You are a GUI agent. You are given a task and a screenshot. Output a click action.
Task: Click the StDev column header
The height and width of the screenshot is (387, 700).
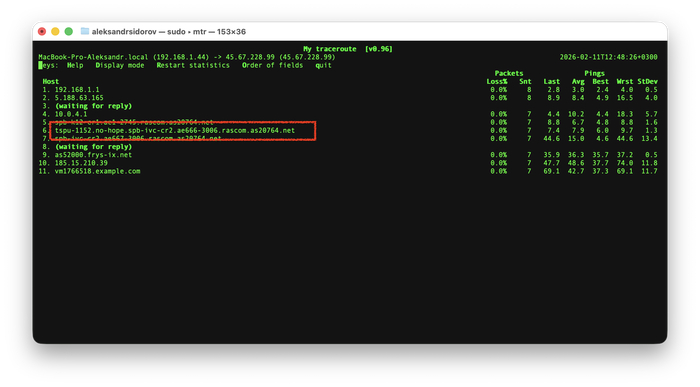pos(647,81)
